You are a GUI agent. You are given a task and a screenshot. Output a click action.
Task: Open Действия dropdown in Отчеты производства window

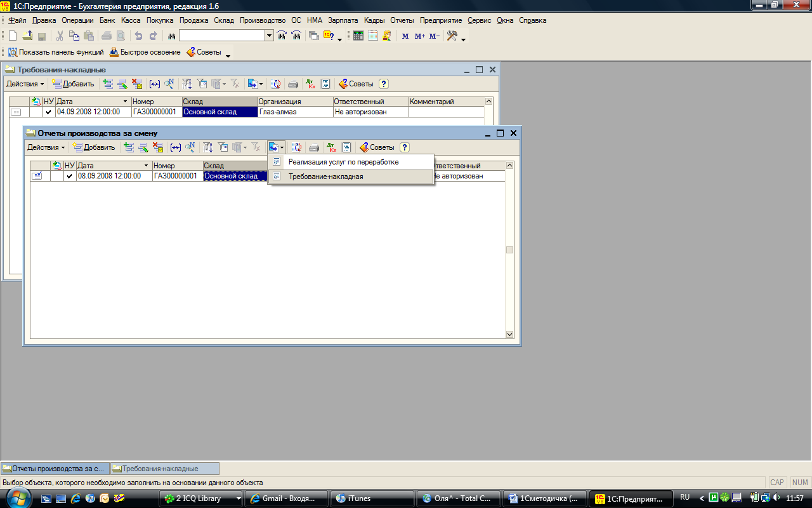coord(46,147)
